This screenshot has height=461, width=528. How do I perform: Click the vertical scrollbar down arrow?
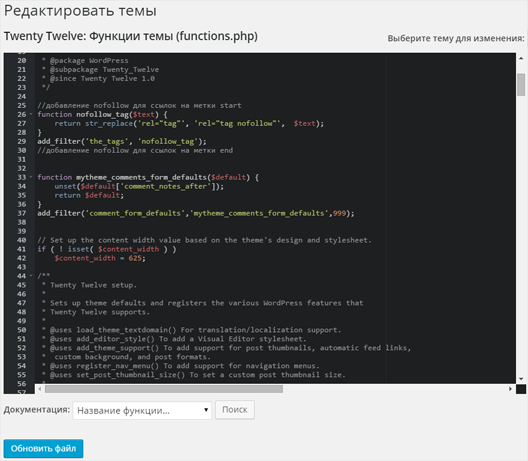[x=521, y=379]
